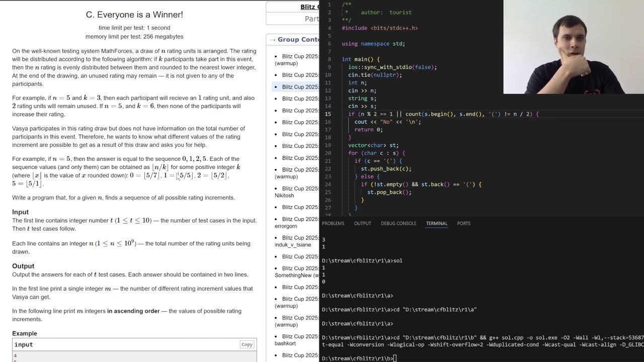Viewport: 644px width, 362px height.
Task: Click editor line number 15
Action: [x=328, y=114]
